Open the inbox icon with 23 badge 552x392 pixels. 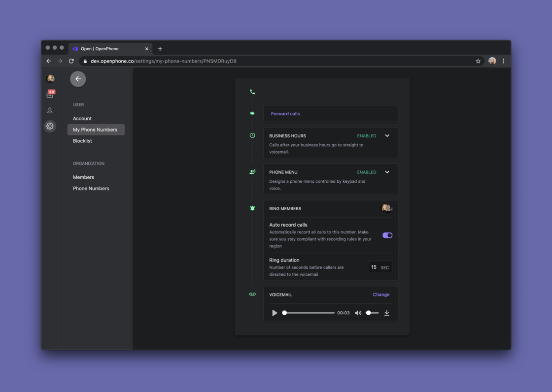click(50, 94)
